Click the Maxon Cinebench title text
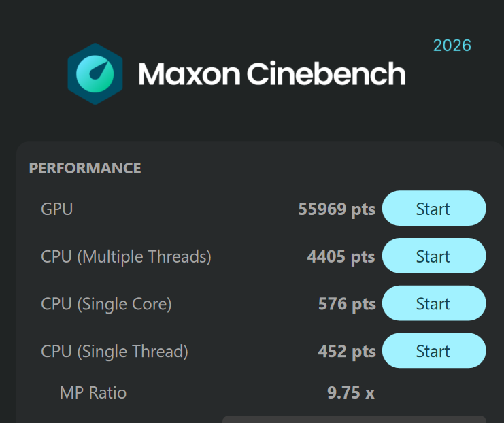The image size is (504, 423). click(x=272, y=74)
